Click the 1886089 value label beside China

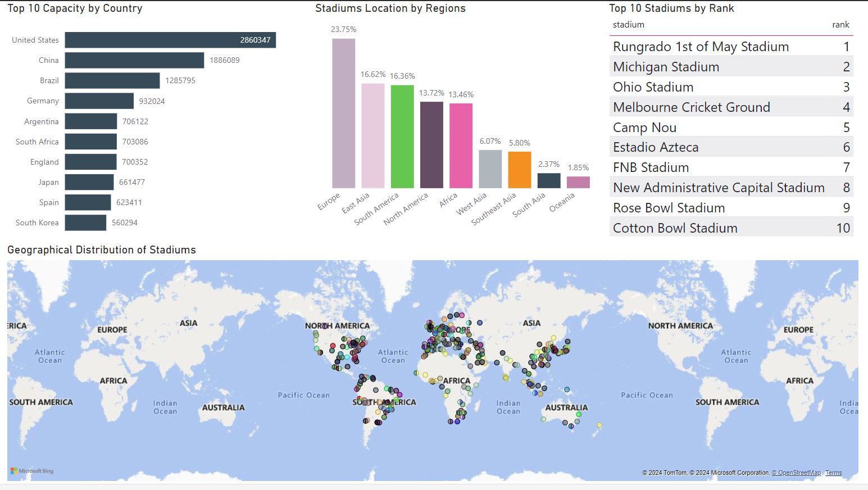tap(225, 60)
